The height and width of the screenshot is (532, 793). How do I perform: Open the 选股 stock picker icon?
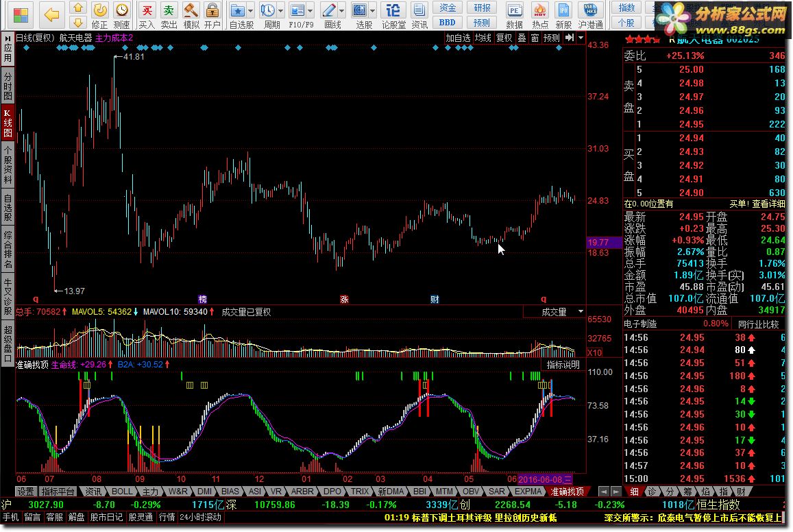(360, 16)
